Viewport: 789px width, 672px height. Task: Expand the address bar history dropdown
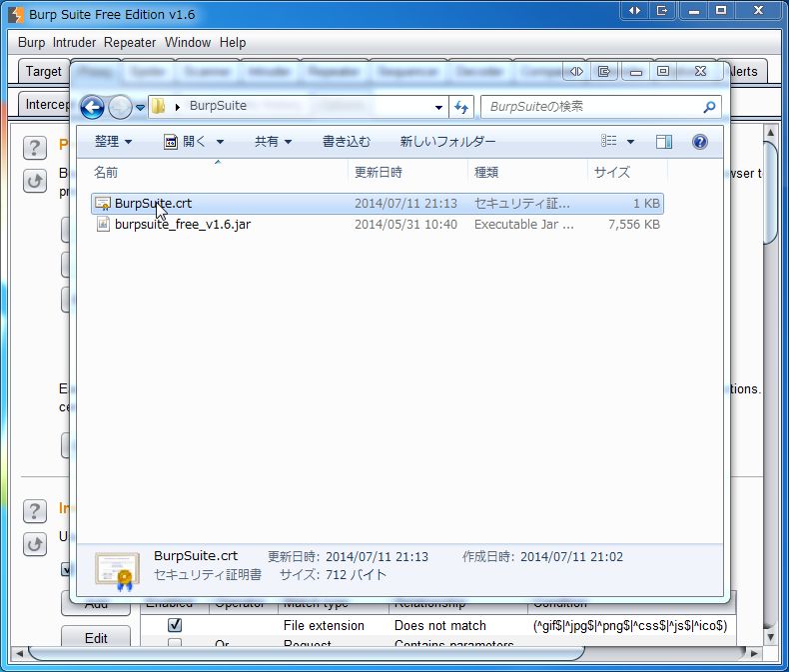[x=438, y=107]
